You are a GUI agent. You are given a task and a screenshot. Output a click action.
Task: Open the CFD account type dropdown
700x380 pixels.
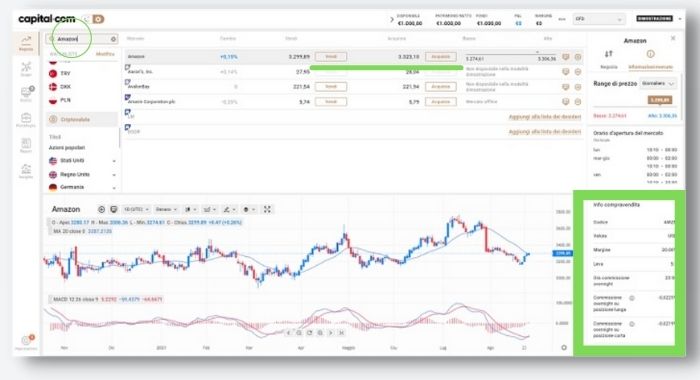(x=599, y=19)
